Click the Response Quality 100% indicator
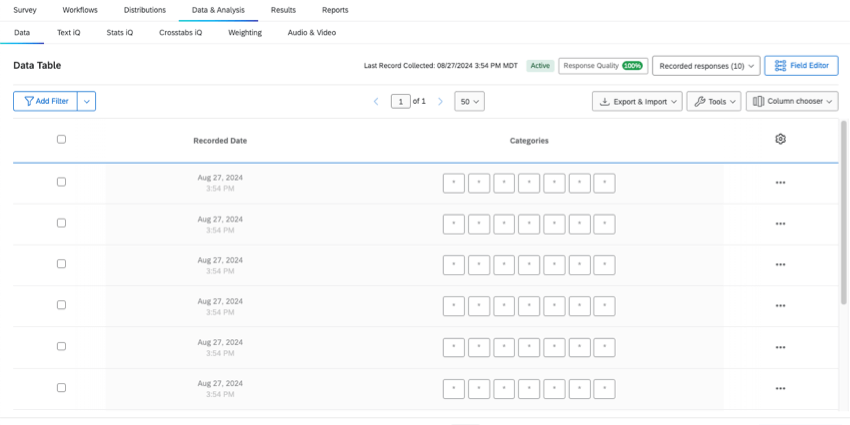Image resolution: width=850 pixels, height=425 pixels. point(601,66)
